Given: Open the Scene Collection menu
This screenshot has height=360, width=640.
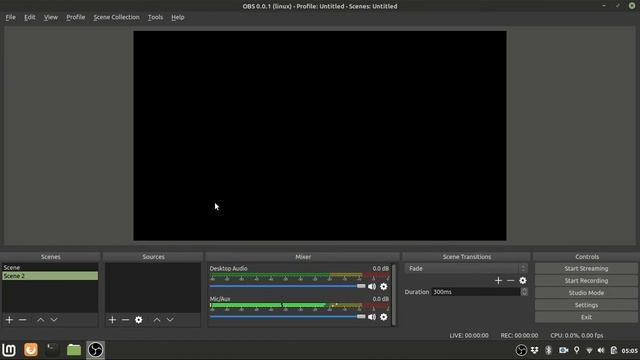Looking at the screenshot, I should coord(116,17).
